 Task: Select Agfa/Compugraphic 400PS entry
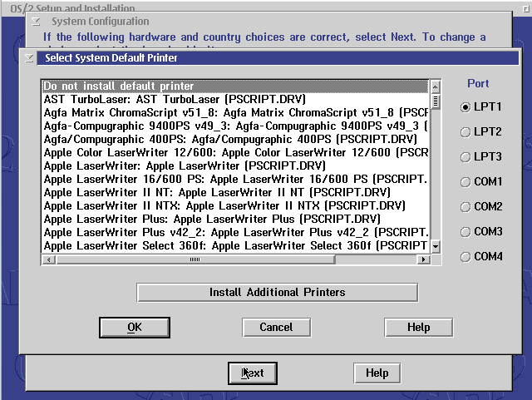coord(234,139)
